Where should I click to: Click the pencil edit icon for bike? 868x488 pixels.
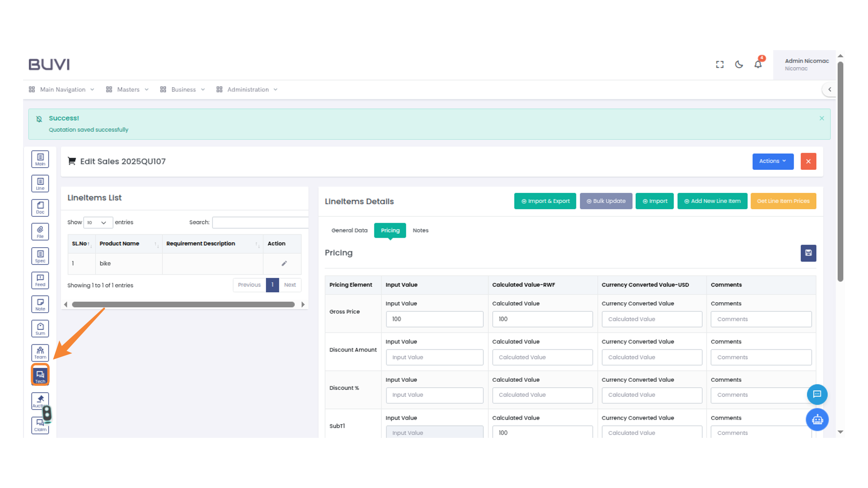(284, 263)
